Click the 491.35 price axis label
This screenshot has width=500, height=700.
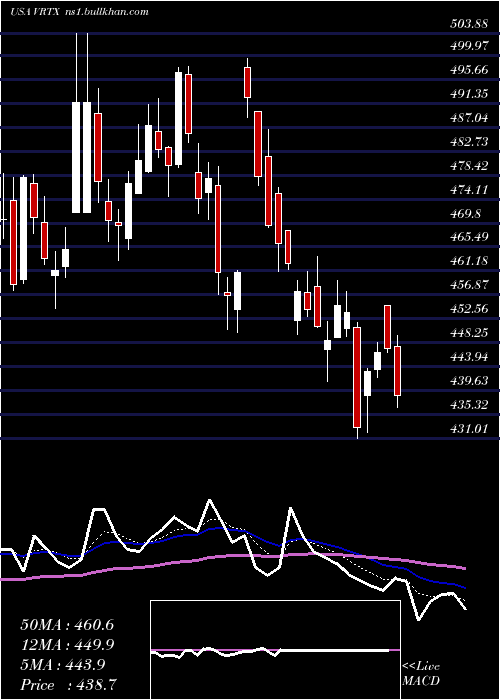click(x=468, y=94)
